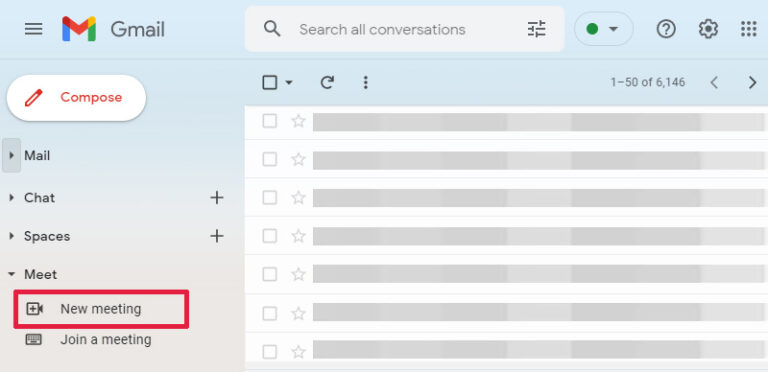Star the fifth email row
The height and width of the screenshot is (372, 768).
pos(298,274)
